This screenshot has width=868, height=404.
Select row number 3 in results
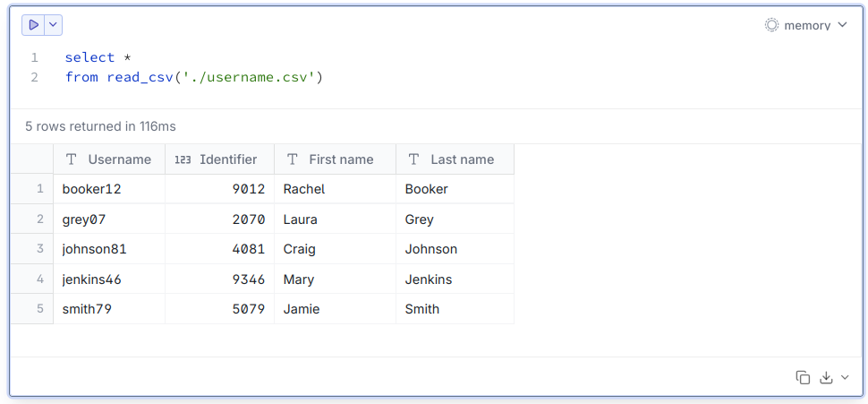click(32, 249)
